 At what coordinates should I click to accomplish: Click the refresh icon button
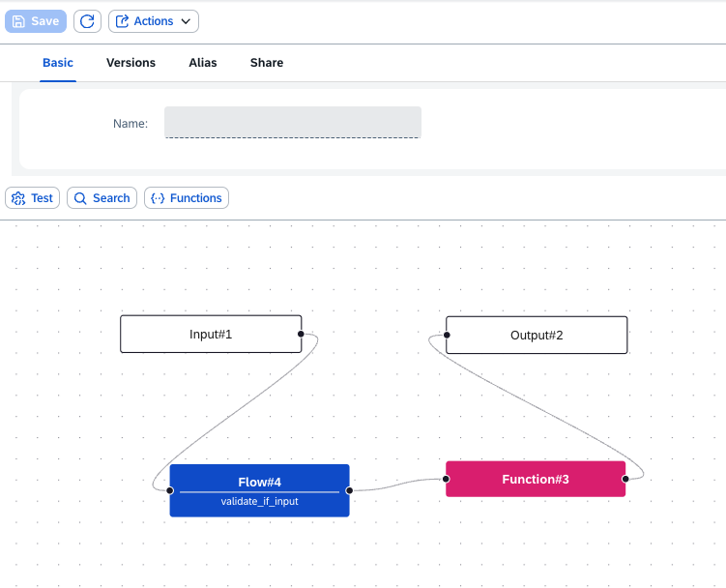point(87,21)
